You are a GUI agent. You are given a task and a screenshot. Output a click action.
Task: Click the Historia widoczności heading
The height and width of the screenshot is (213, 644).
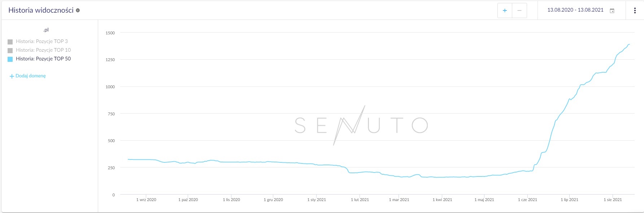[x=41, y=10]
